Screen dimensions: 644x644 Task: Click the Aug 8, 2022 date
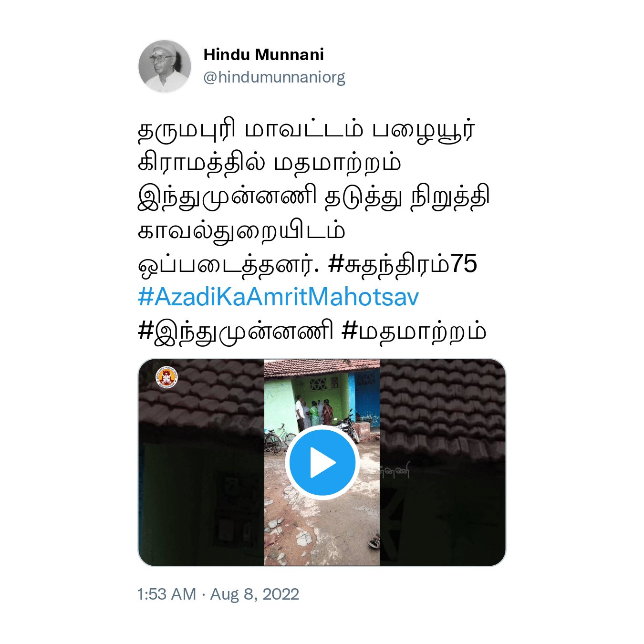255,594
